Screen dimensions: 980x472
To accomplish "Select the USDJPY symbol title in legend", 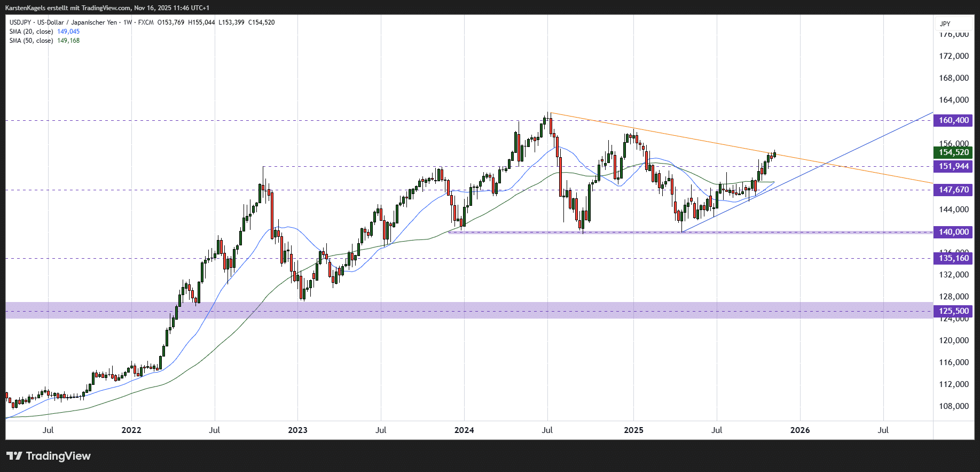I will coord(20,22).
